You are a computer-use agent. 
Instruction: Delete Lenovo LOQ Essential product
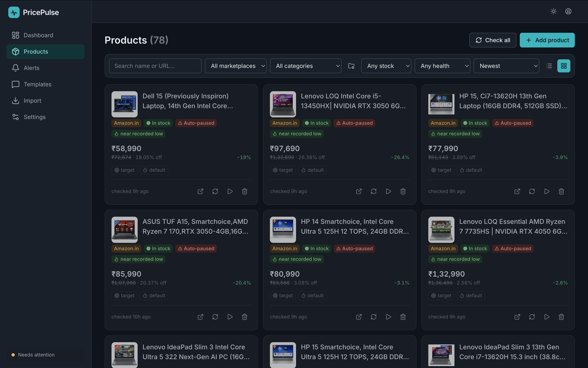pyautogui.click(x=562, y=317)
